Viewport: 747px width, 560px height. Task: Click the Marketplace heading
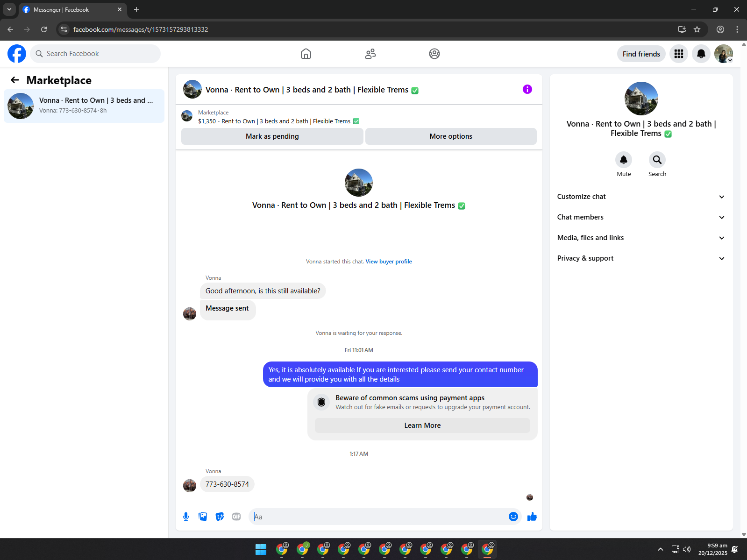[x=59, y=80]
